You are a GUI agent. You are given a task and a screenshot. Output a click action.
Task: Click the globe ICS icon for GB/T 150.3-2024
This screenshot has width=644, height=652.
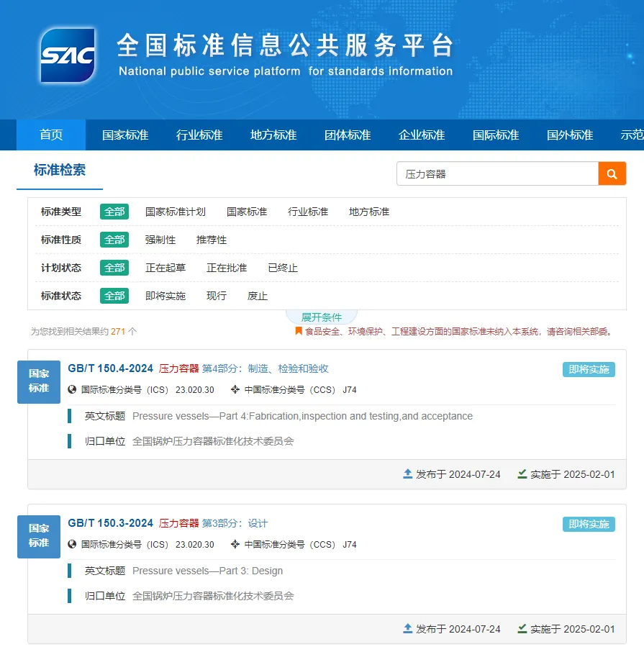pyautogui.click(x=72, y=544)
